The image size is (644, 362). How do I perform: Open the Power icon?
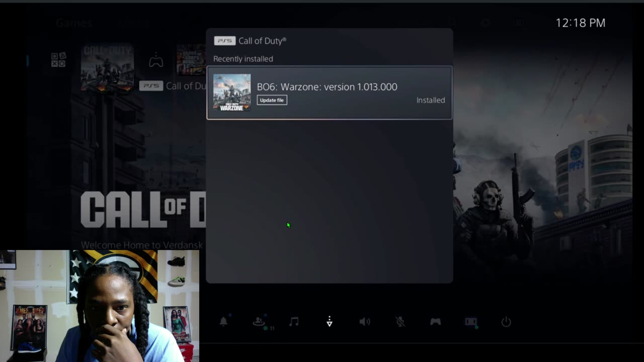point(506,322)
